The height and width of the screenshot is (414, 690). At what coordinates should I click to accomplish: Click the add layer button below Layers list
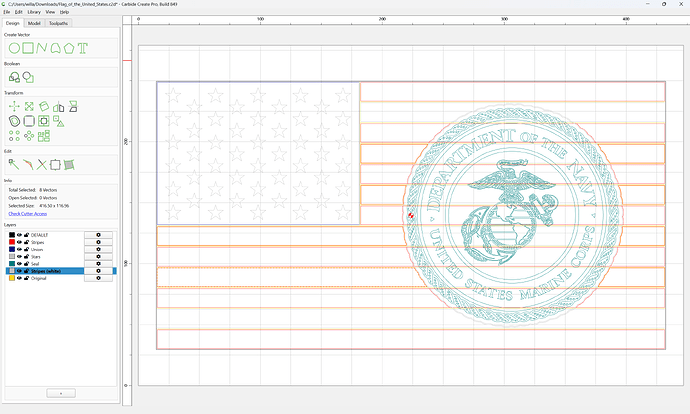click(x=61, y=393)
